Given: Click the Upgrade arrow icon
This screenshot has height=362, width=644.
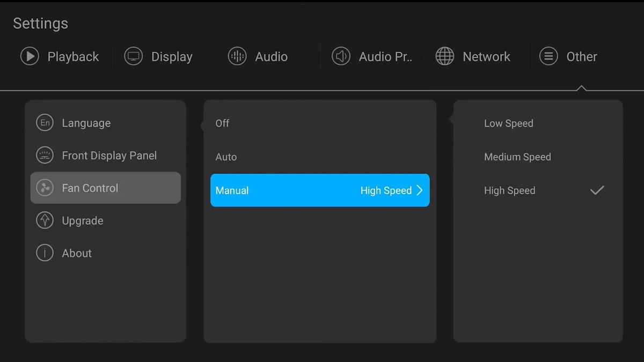Looking at the screenshot, I should click(x=45, y=220).
